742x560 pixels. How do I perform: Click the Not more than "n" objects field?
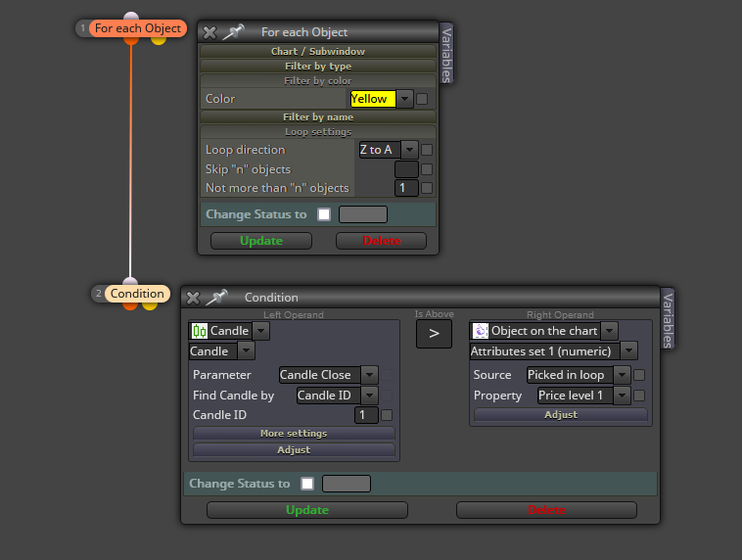coord(406,188)
